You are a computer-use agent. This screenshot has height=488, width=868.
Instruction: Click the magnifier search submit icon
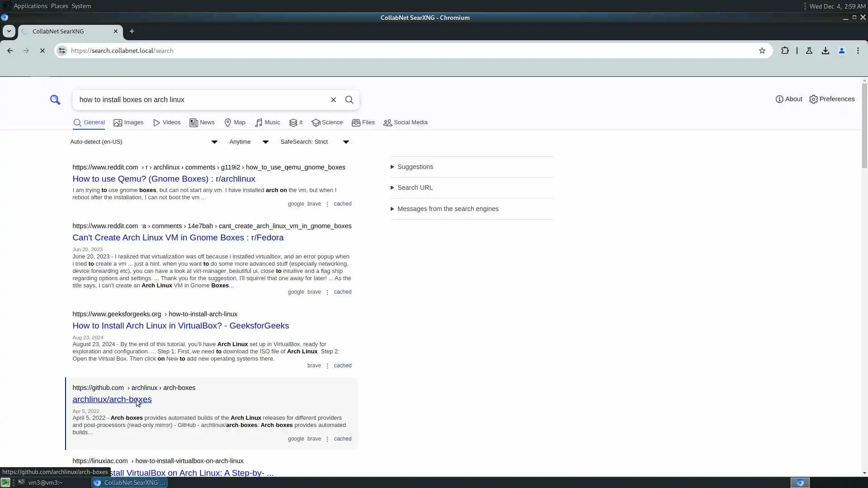[x=349, y=100]
